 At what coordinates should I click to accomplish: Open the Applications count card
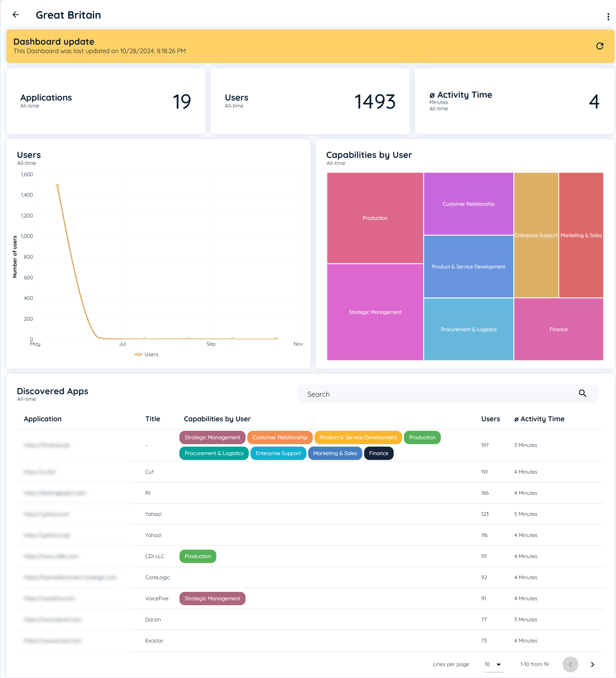(x=106, y=101)
